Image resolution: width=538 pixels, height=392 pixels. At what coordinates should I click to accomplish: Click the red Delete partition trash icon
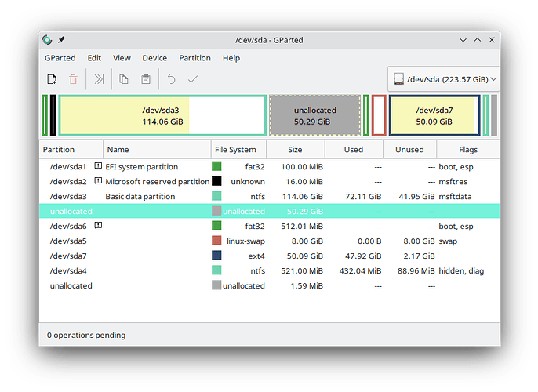pyautogui.click(x=73, y=79)
